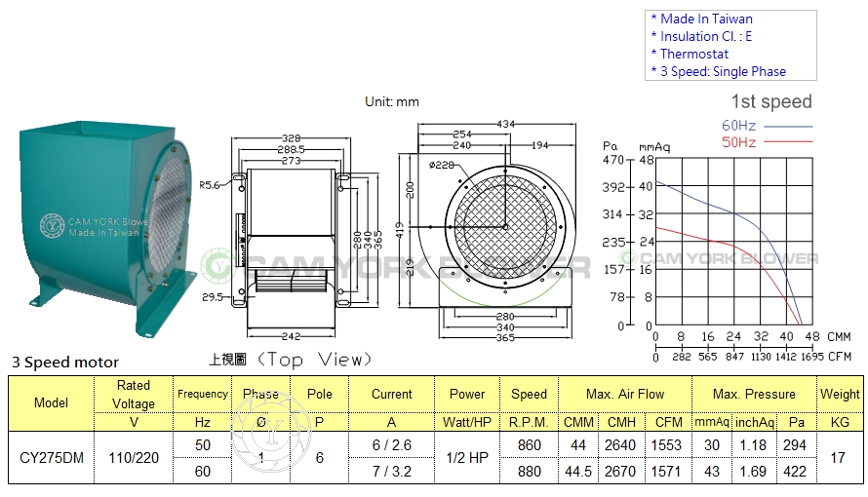Image resolution: width=868 pixels, height=497 pixels.
Task: Click the 'Speed' column header
Action: (529, 394)
